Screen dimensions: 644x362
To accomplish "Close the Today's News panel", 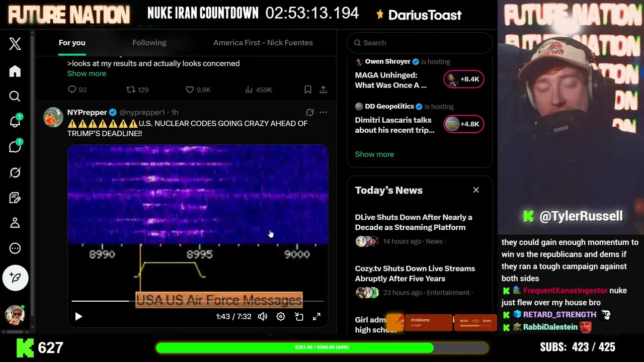I will 476,190.
